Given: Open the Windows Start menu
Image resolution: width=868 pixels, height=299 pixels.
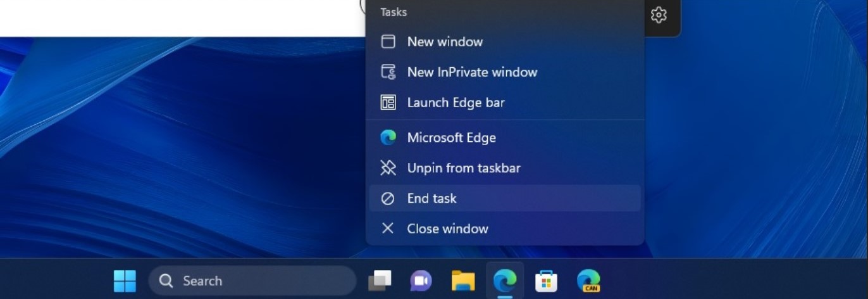Looking at the screenshot, I should point(125,281).
